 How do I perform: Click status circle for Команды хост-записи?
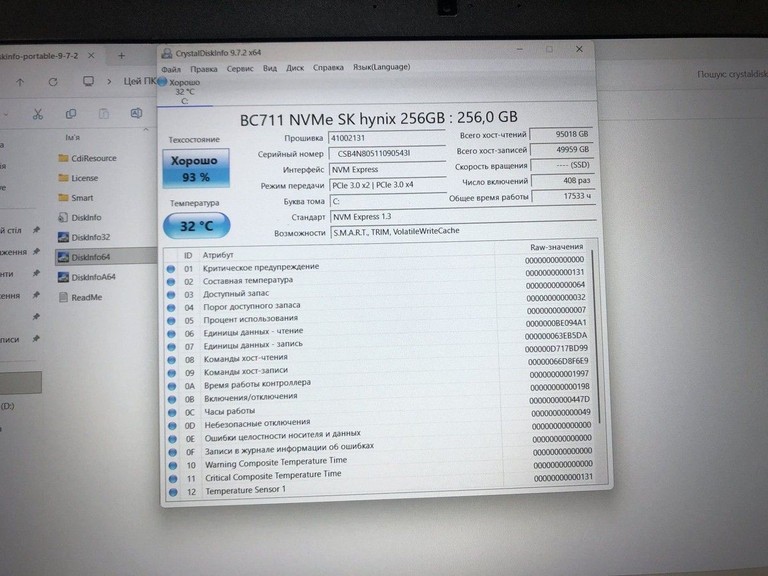(172, 373)
